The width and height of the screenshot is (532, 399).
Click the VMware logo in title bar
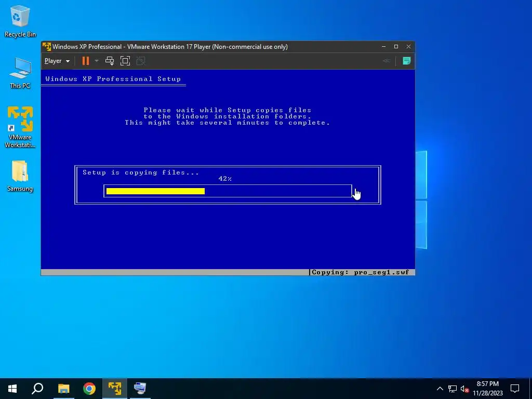point(47,46)
